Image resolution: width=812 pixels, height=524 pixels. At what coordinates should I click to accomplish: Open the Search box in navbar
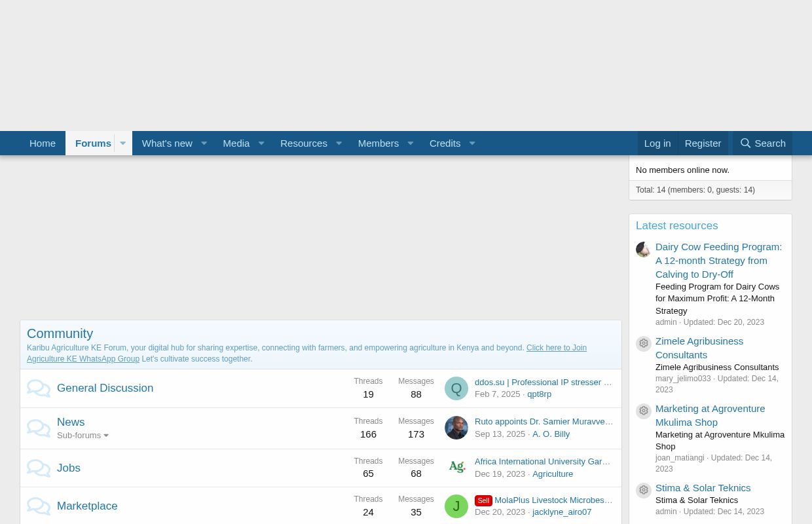click(x=762, y=143)
